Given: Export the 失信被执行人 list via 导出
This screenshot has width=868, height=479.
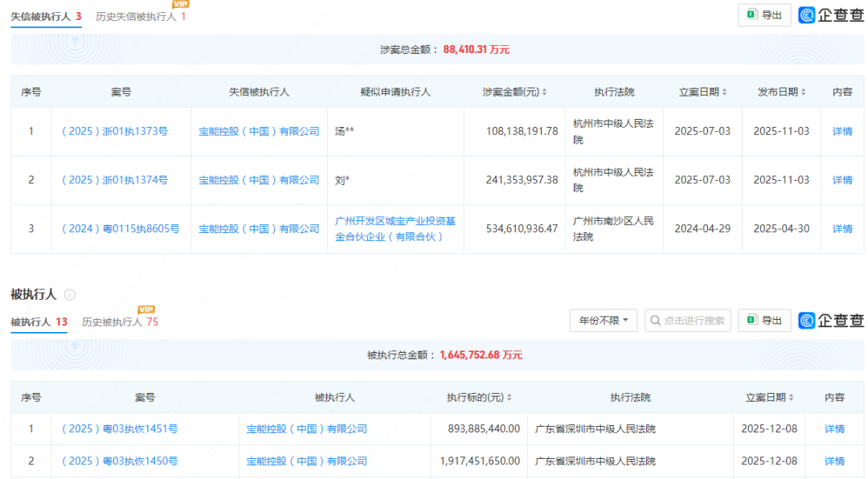Looking at the screenshot, I should click(x=764, y=15).
